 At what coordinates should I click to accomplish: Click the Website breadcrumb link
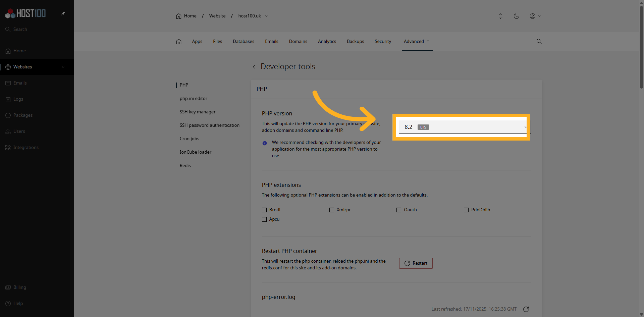point(217,16)
